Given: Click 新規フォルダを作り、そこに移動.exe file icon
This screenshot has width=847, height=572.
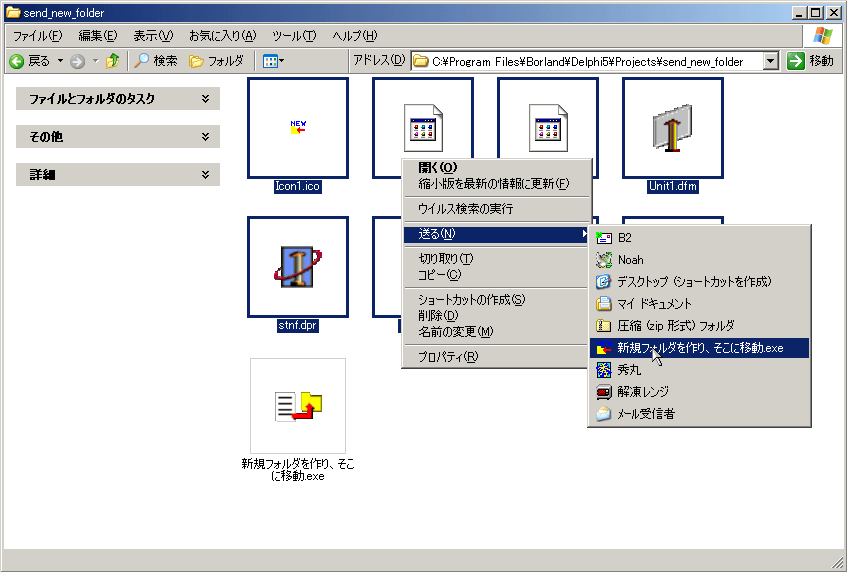Looking at the screenshot, I should (298, 405).
